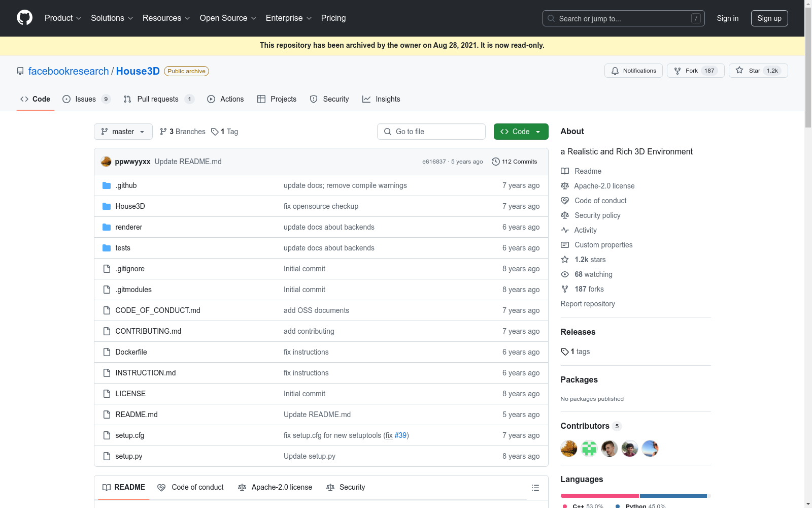Click the setup.py file icon
Viewport: 812px width, 508px height.
pos(107,456)
